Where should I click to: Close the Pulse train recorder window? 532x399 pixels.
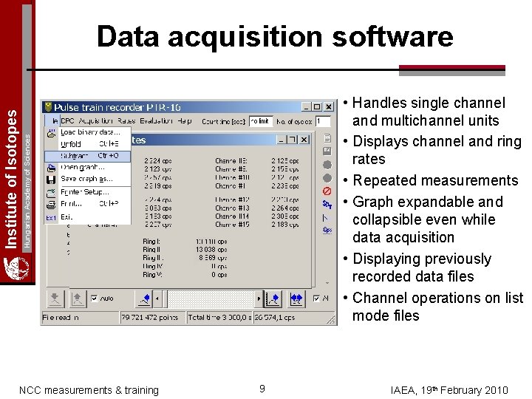328,107
